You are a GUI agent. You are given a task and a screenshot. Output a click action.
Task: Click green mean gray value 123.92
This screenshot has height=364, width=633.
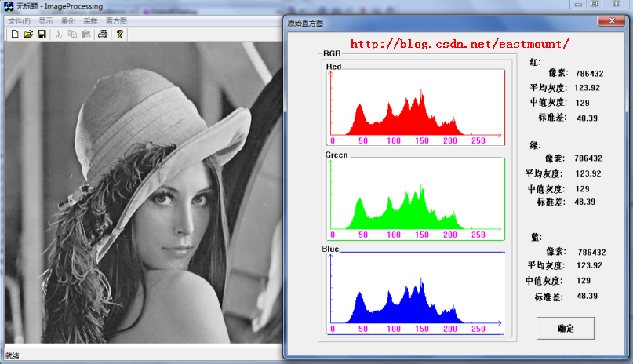[x=588, y=173]
